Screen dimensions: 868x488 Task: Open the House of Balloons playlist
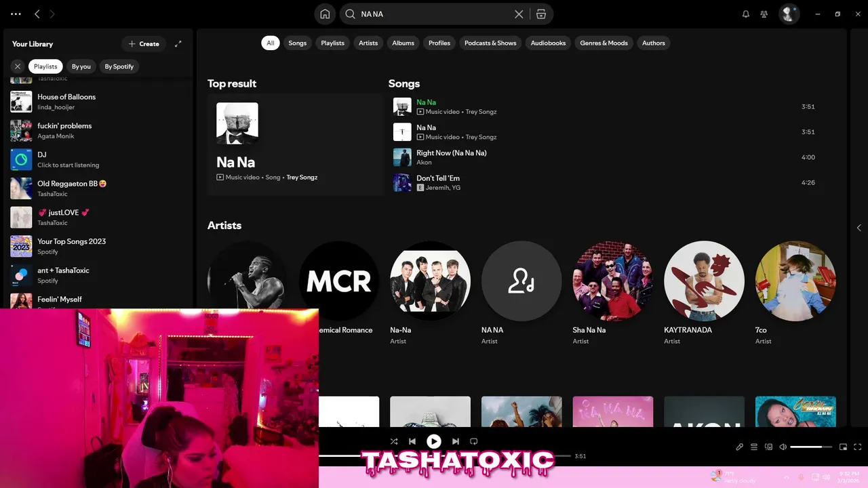(98, 102)
